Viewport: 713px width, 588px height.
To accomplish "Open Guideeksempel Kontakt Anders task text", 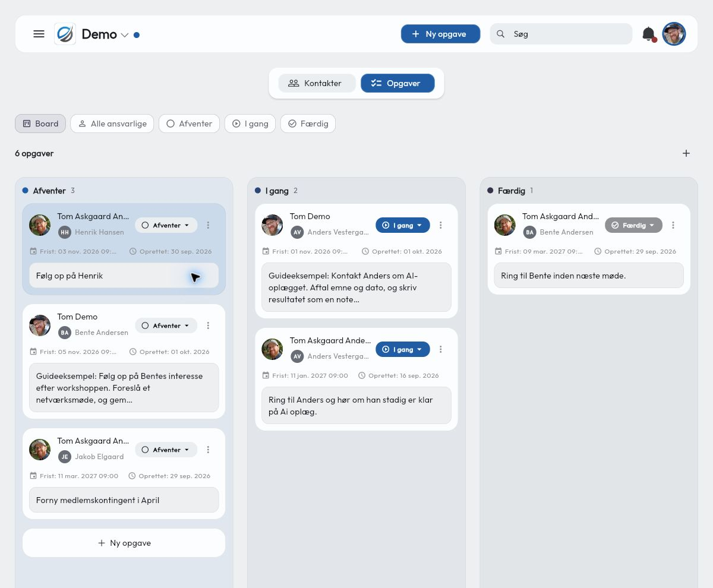I will click(356, 287).
